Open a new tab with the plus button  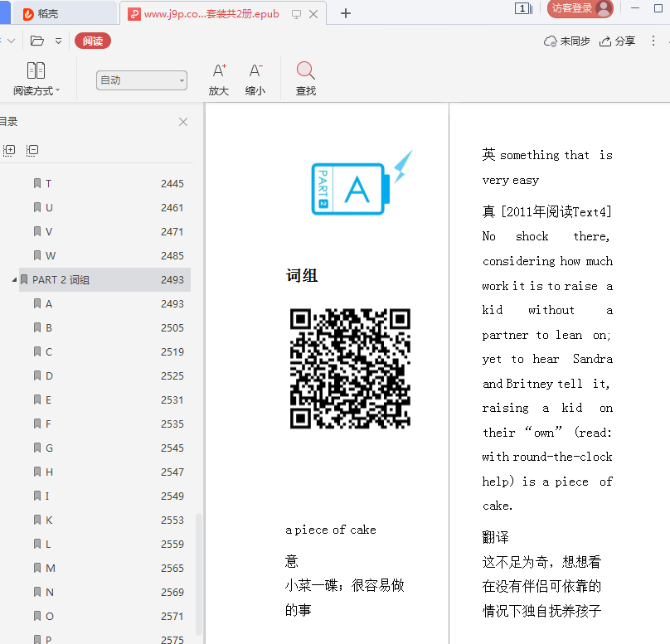click(346, 13)
